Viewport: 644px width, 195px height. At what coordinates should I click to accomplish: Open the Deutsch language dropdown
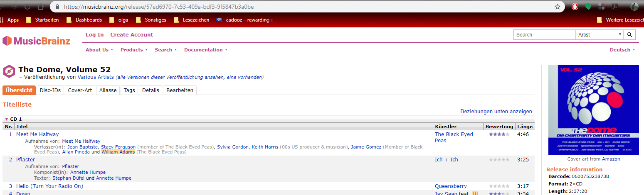[622, 50]
